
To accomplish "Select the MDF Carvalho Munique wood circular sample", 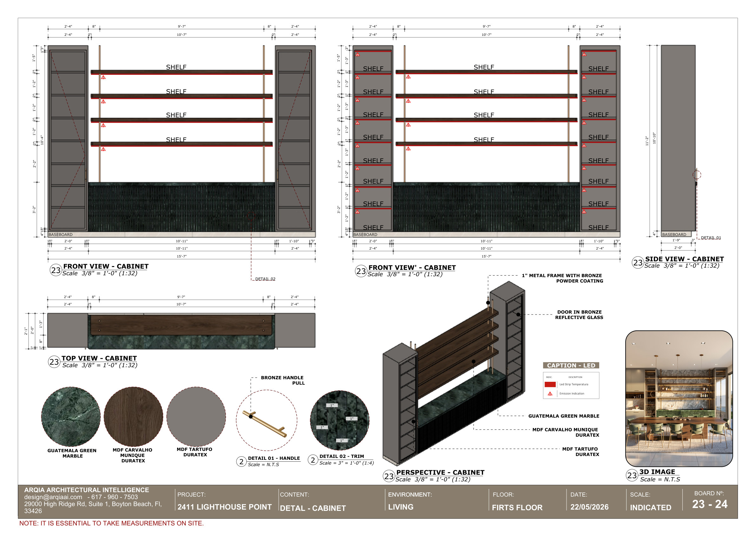I will tap(133, 417).
